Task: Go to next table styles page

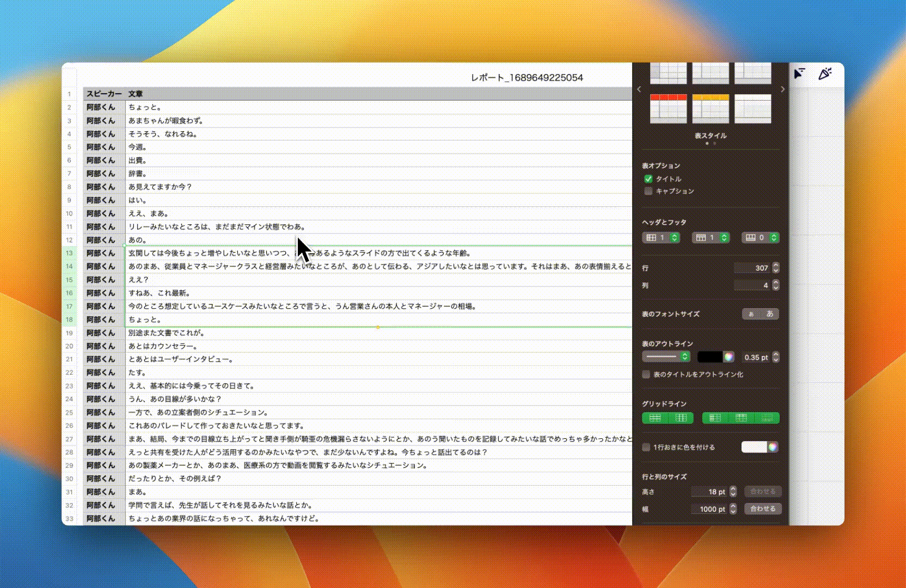Action: click(782, 89)
